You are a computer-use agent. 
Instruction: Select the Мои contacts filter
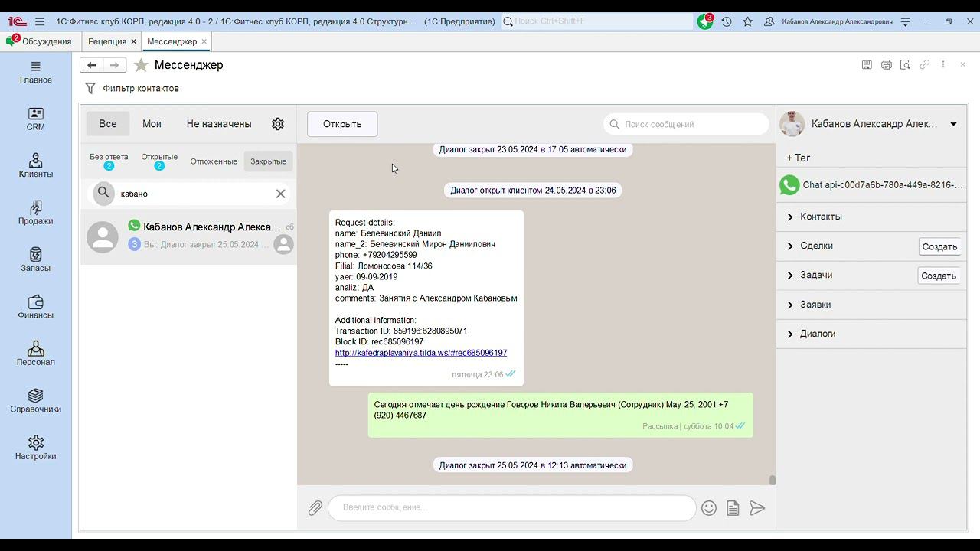(x=152, y=123)
